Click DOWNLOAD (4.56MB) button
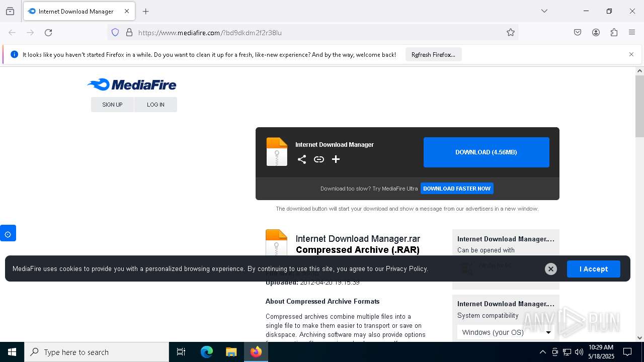The width and height of the screenshot is (644, 362). pyautogui.click(x=487, y=152)
